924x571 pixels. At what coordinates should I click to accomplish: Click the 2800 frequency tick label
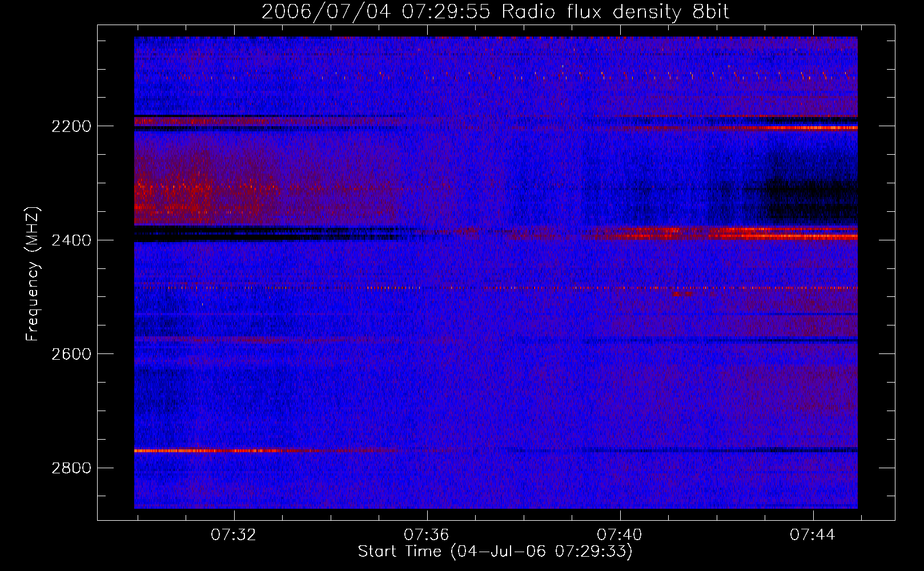(71, 468)
